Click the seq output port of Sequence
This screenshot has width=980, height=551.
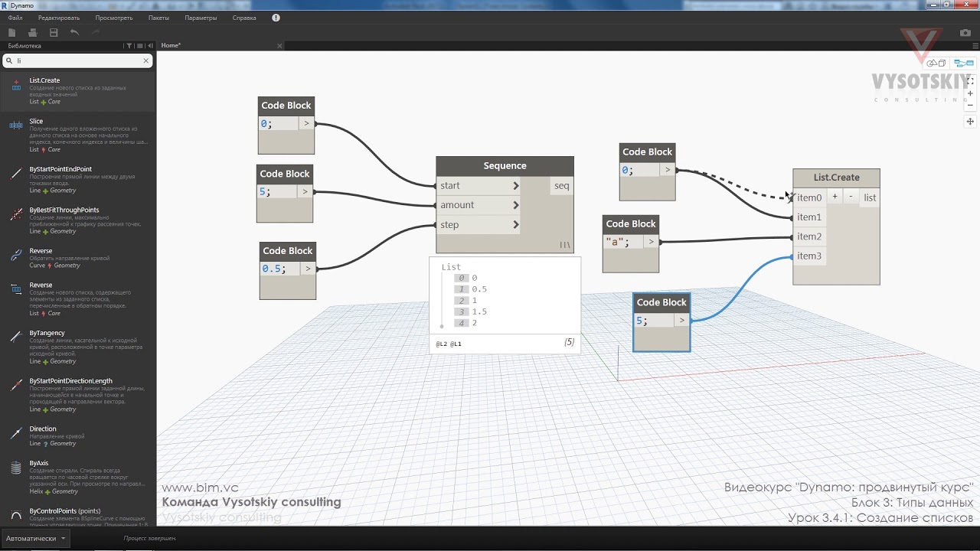click(x=562, y=186)
